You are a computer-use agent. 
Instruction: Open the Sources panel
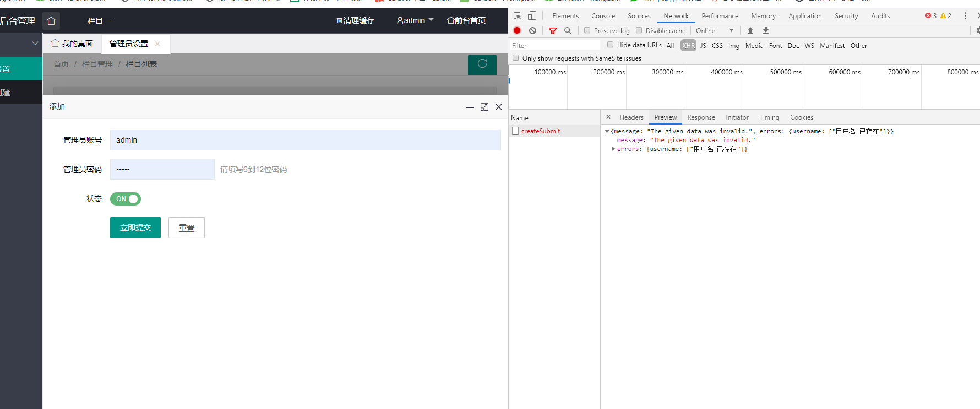click(639, 16)
